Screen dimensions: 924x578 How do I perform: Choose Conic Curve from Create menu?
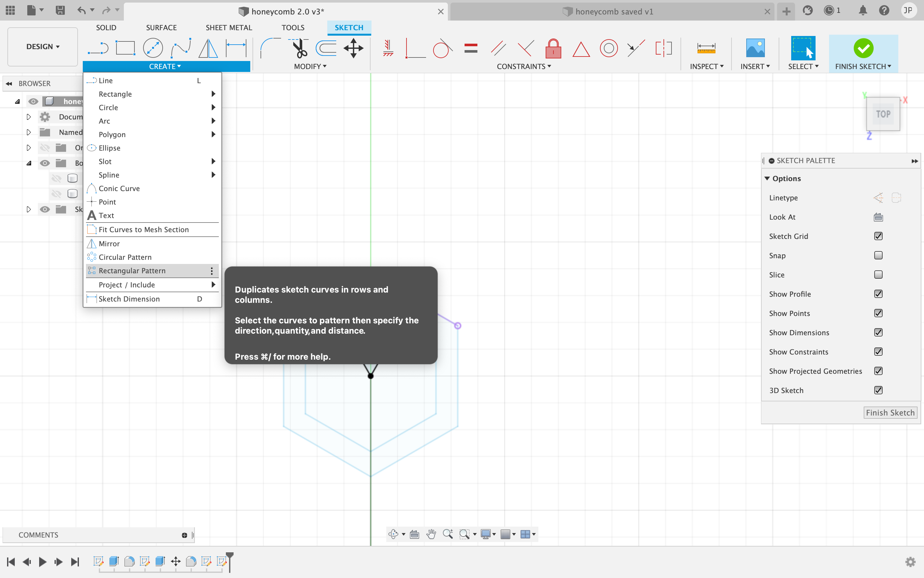click(152, 188)
